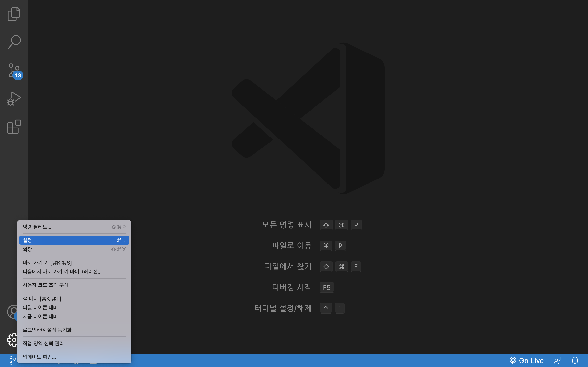Click the git branch status bar icon
Screen dimensions: 588x367
tap(12, 360)
